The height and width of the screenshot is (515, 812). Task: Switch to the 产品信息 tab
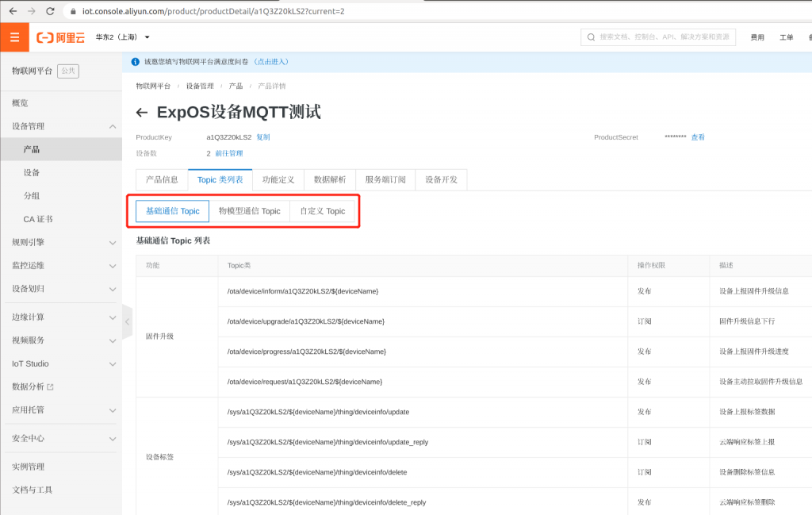[x=162, y=180]
